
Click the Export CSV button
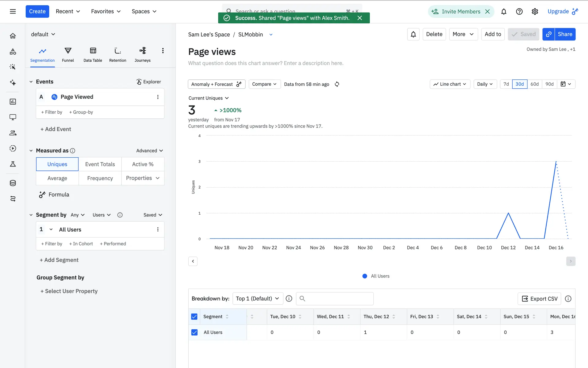pyautogui.click(x=539, y=298)
